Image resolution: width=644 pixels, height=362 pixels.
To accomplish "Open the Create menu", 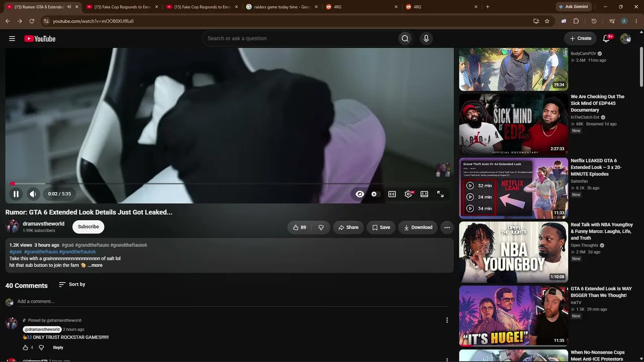I will pos(581,39).
